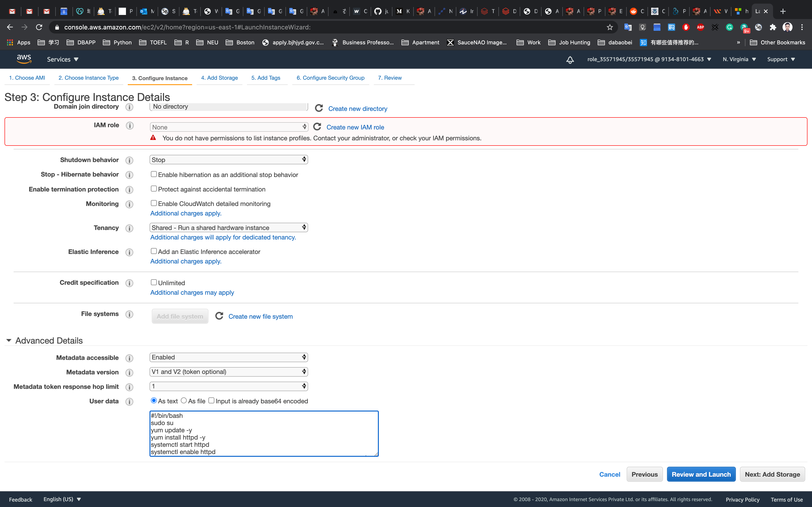
Task: Refresh the file systems list
Action: [x=219, y=316]
